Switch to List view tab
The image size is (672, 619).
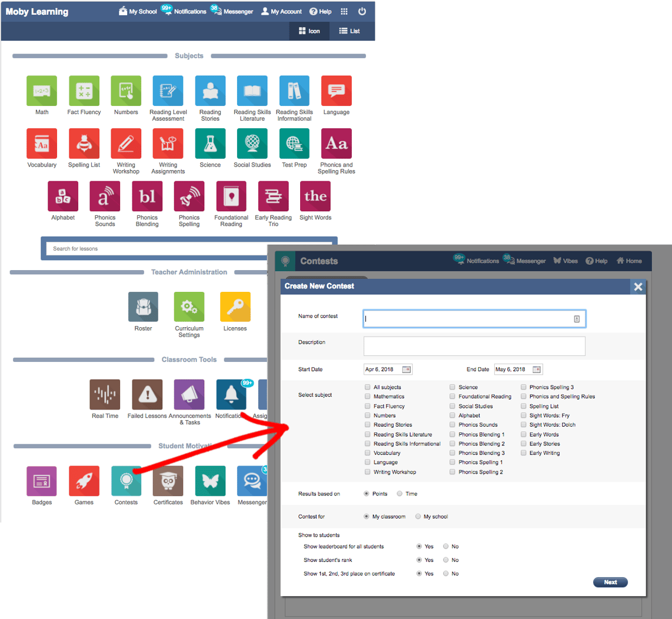click(349, 31)
